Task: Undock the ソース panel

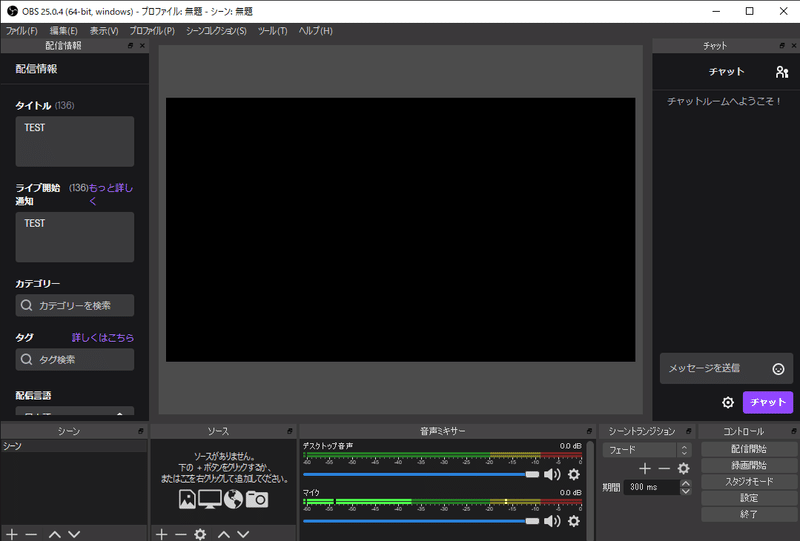Action: point(290,431)
